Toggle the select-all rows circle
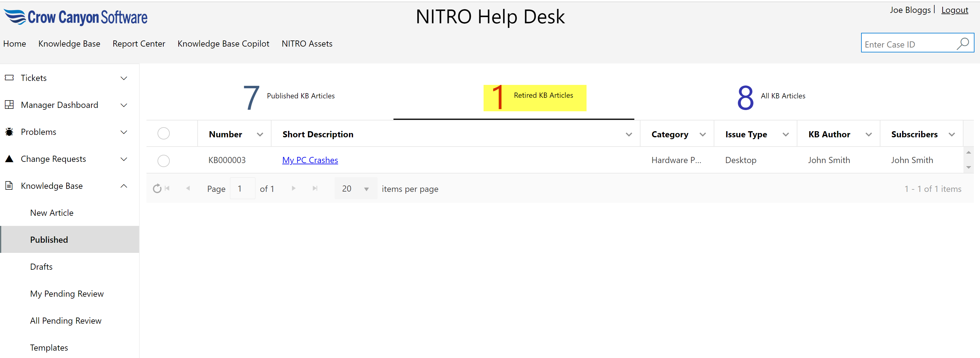The height and width of the screenshot is (358, 980). (x=164, y=134)
